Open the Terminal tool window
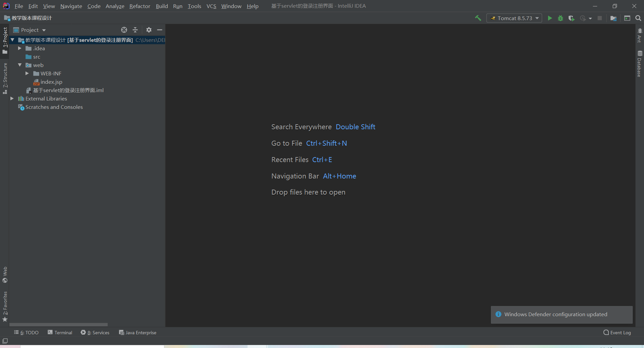Image resolution: width=644 pixels, height=348 pixels. (60, 333)
